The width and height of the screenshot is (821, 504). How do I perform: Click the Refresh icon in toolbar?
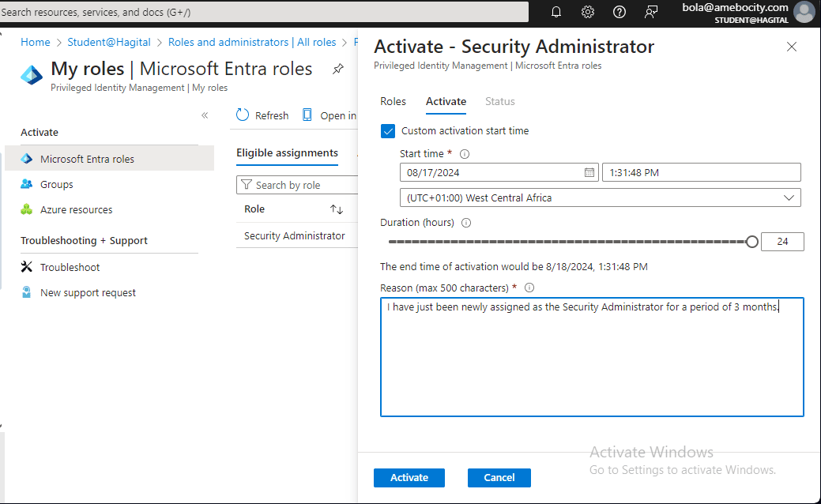(243, 115)
